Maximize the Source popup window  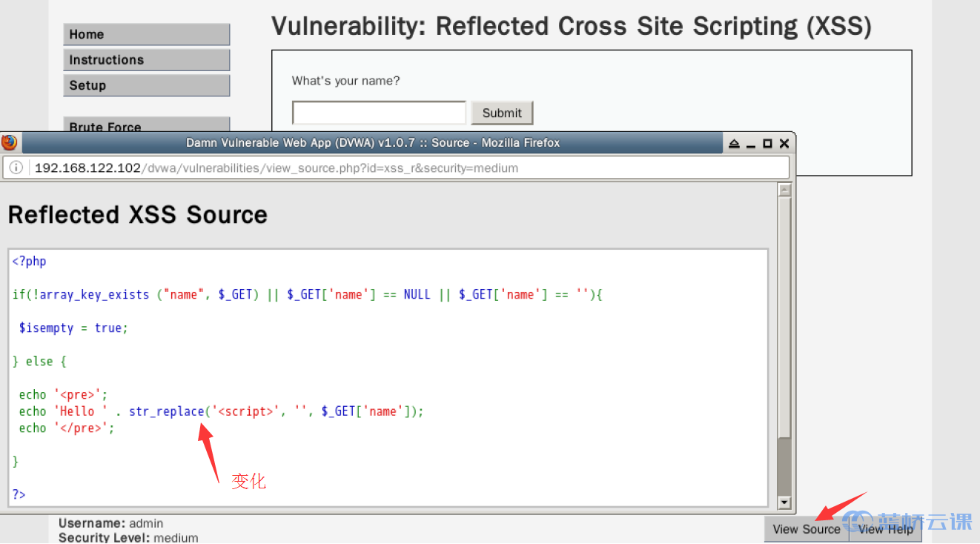pyautogui.click(x=767, y=143)
